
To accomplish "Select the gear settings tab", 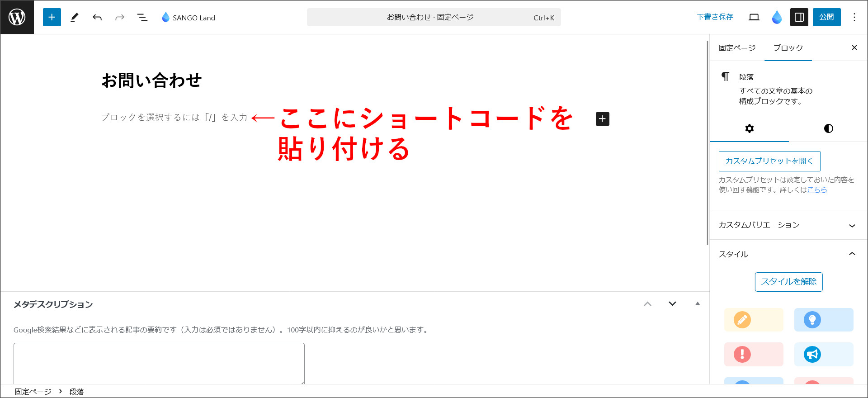I will pyautogui.click(x=749, y=128).
